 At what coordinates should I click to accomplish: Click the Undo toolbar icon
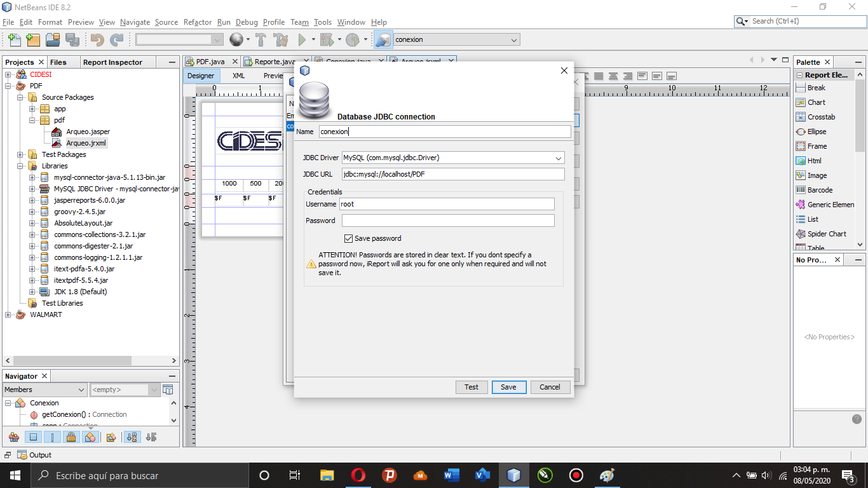(97, 39)
